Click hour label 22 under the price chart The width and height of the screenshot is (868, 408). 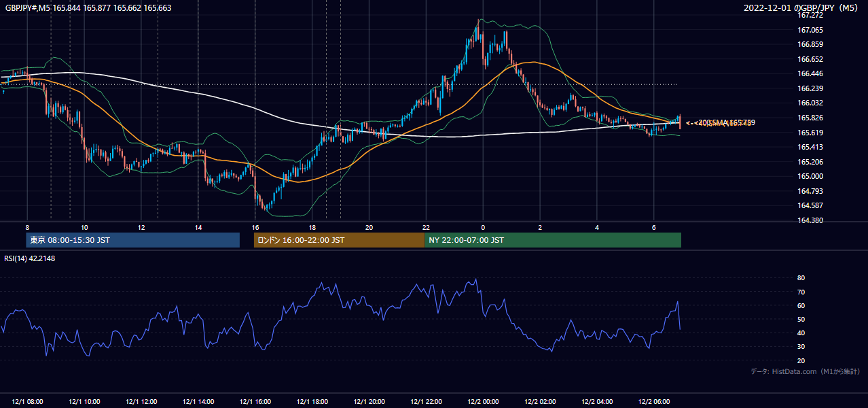426,227
